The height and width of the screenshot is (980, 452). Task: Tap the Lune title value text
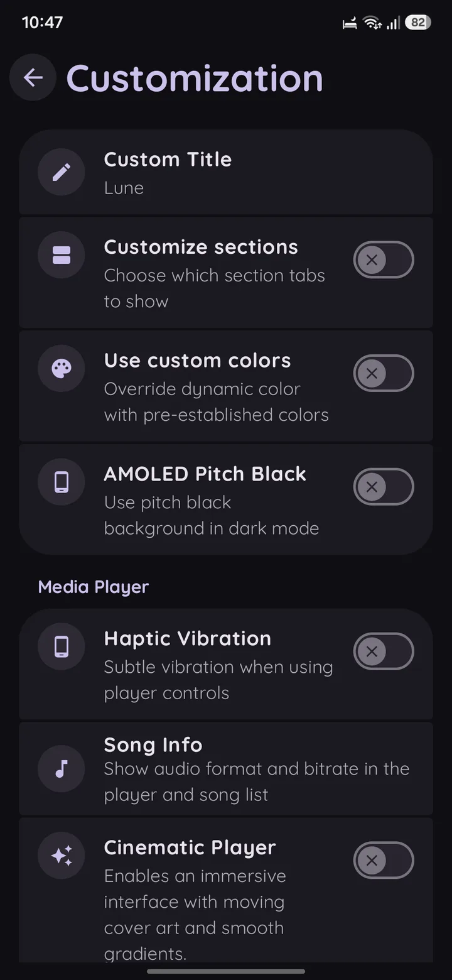pyautogui.click(x=124, y=188)
